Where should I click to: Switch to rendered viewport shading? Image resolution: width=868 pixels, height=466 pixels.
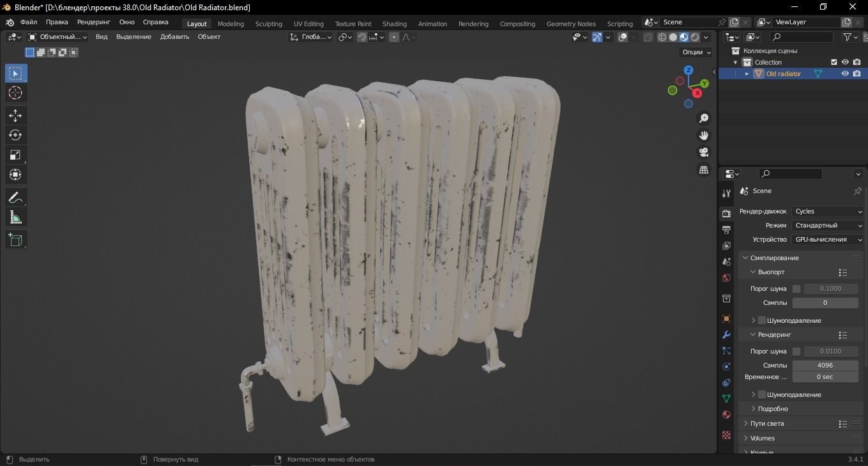tap(695, 37)
